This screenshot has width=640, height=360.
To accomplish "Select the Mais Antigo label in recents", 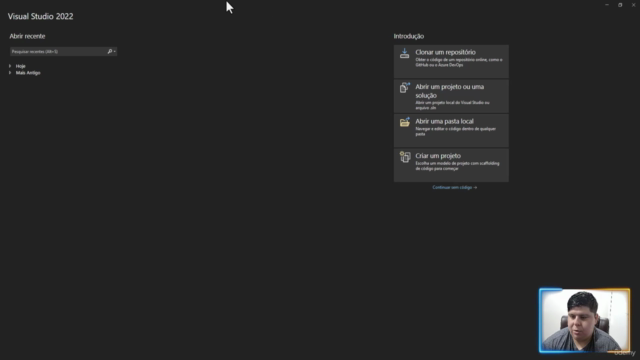I will pos(28,73).
